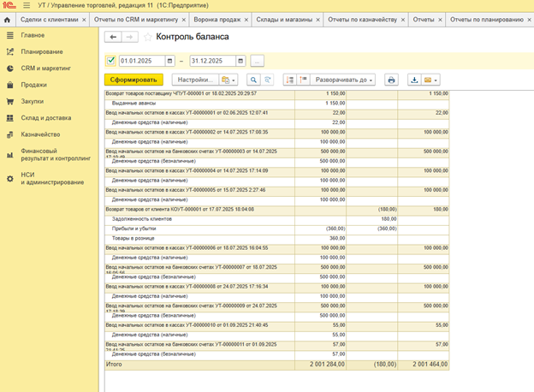
Task: Open the Склад и доставка section
Action: coord(45,117)
